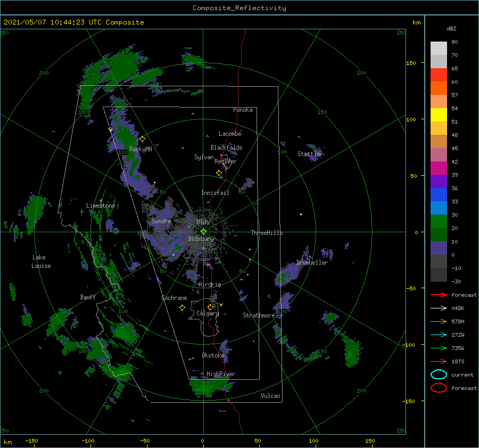Viewport: 479px width, 448px height.
Task: Click the Lacombe city label
Action: [x=230, y=134]
